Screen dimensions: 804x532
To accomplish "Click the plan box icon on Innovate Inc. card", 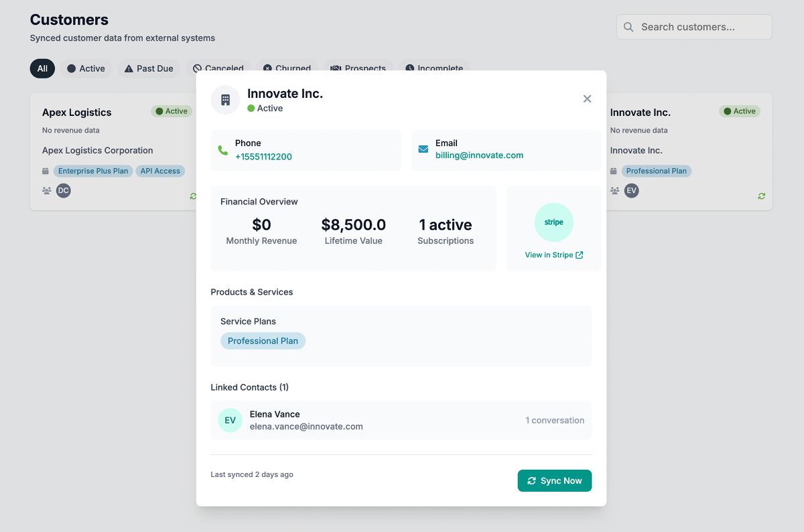I will pyautogui.click(x=614, y=171).
